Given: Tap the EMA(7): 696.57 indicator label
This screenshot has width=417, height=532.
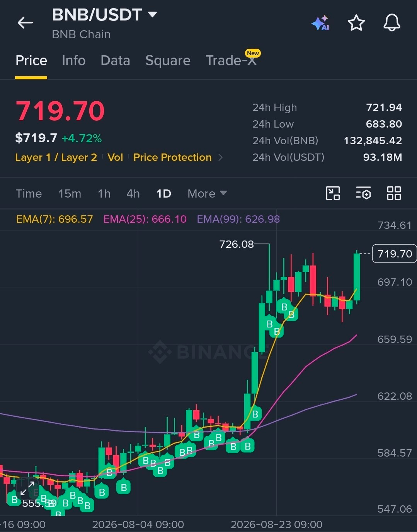Looking at the screenshot, I should coord(54,219).
